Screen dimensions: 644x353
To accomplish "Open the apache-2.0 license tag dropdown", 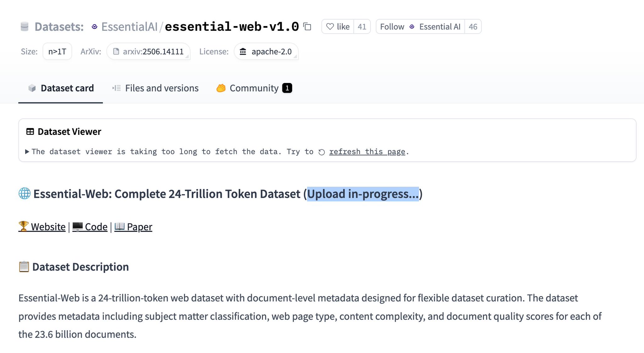I will point(266,52).
